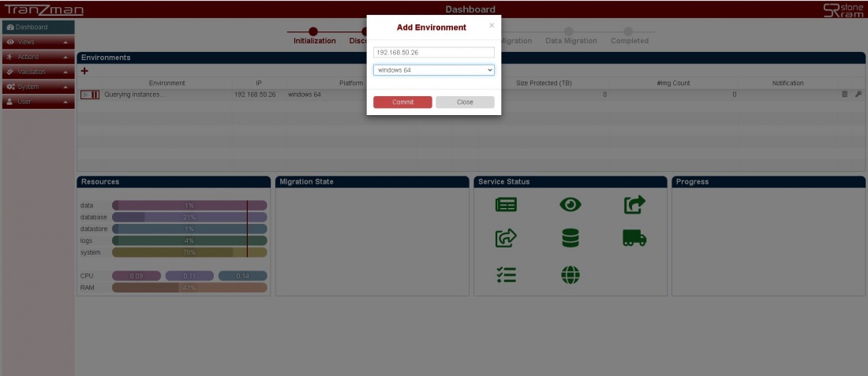Pause the querying environment row
868x376 pixels.
(x=95, y=95)
